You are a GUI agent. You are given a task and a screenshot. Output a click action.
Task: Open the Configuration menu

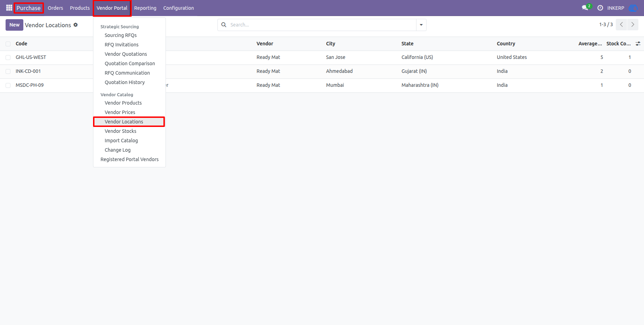pos(178,8)
